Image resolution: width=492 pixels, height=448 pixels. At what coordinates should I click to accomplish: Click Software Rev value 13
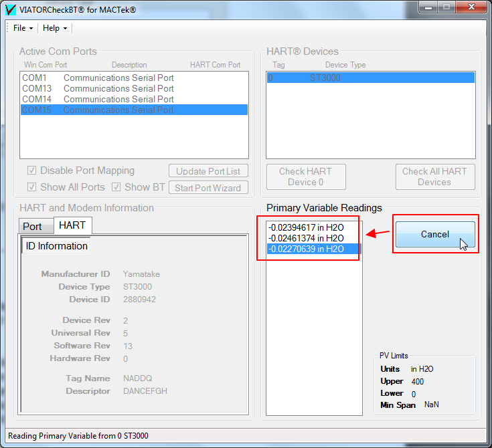coord(128,346)
